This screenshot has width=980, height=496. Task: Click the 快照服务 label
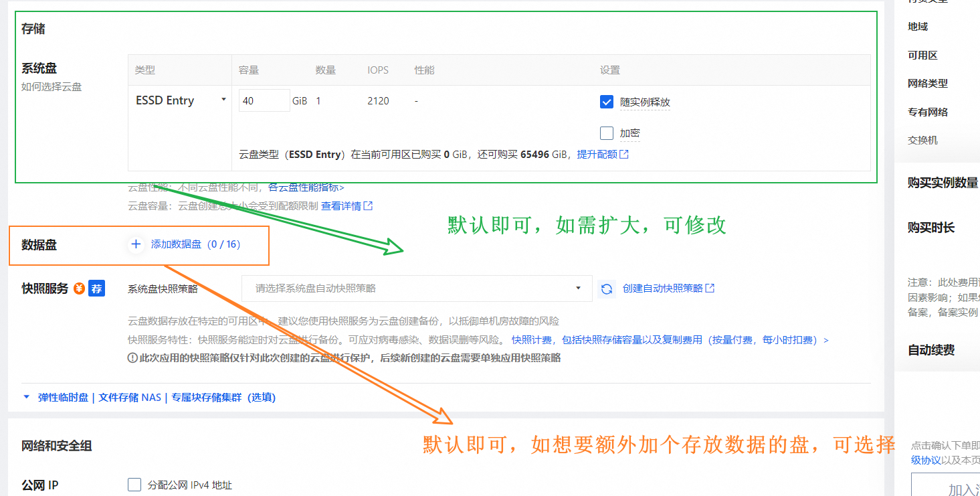[45, 288]
